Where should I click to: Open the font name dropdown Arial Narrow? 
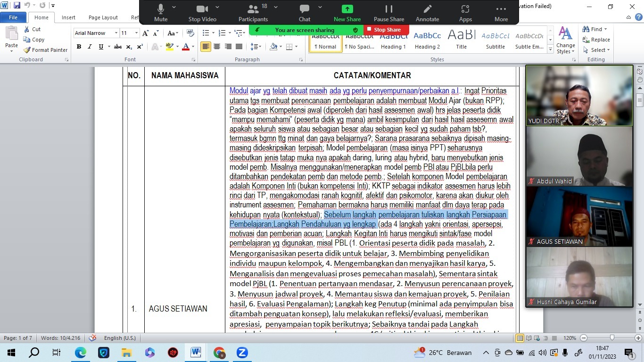coord(116,33)
